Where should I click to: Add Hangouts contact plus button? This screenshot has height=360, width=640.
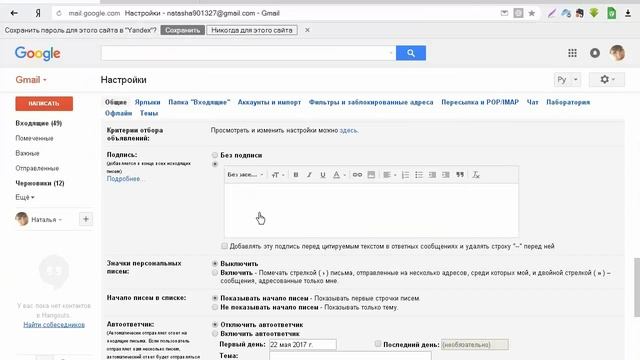point(86,219)
